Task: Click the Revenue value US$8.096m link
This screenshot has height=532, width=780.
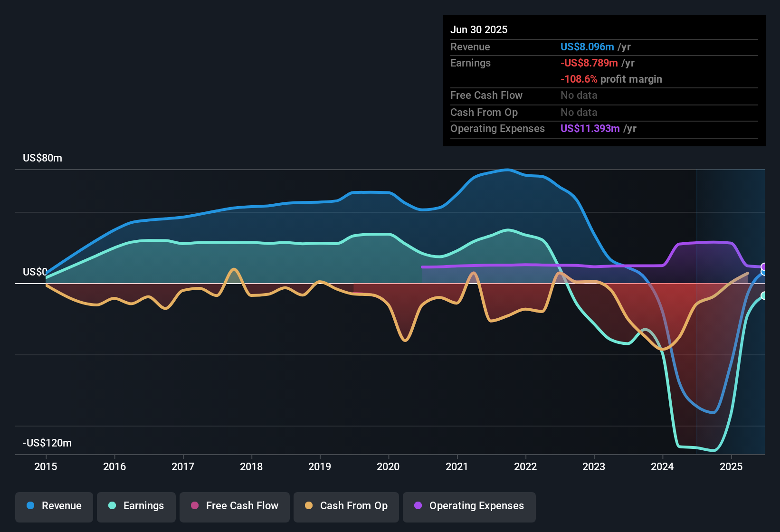Action: [586, 47]
